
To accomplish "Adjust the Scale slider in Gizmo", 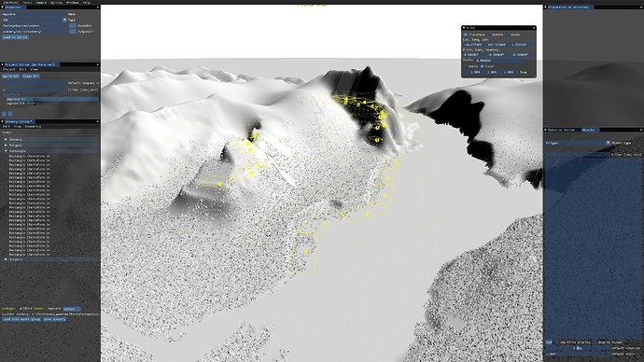I will coord(500,61).
